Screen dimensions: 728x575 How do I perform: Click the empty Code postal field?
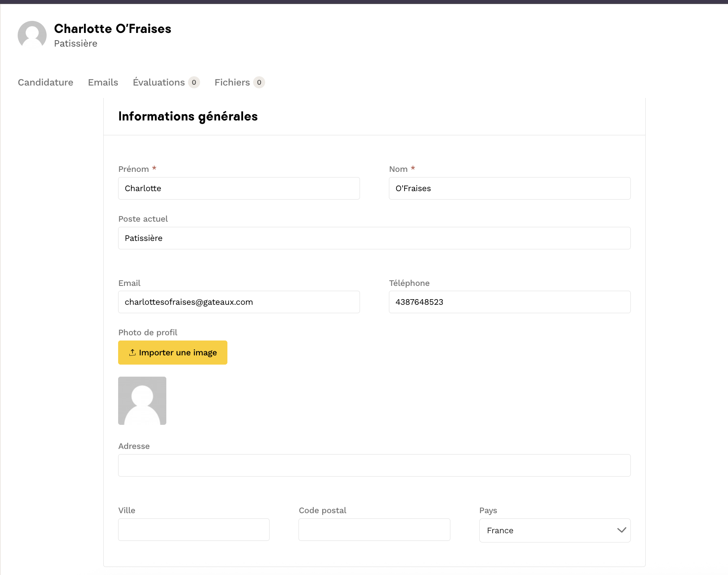pyautogui.click(x=374, y=530)
